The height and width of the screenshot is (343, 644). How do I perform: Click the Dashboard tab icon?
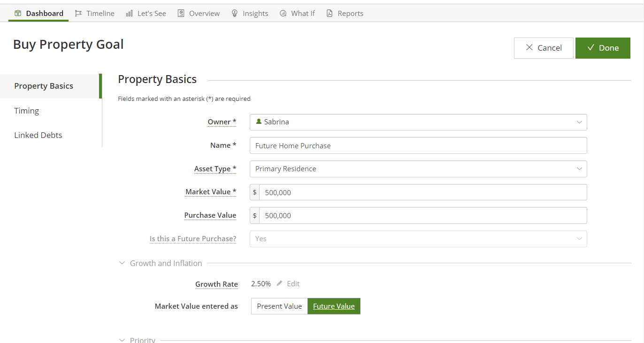[18, 13]
